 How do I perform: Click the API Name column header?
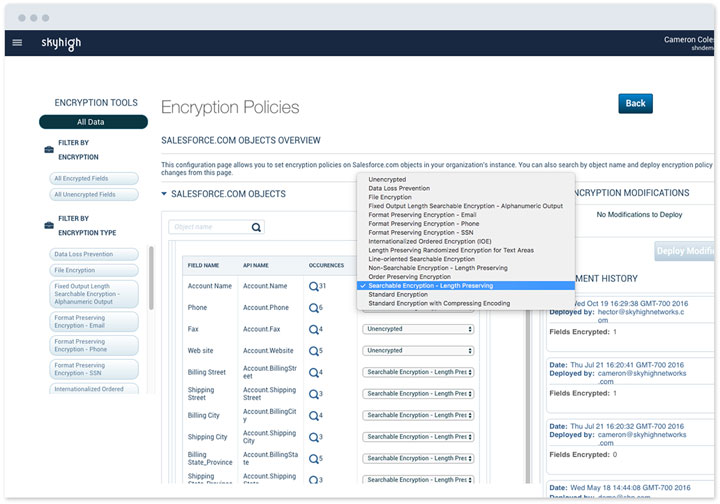pos(255,266)
